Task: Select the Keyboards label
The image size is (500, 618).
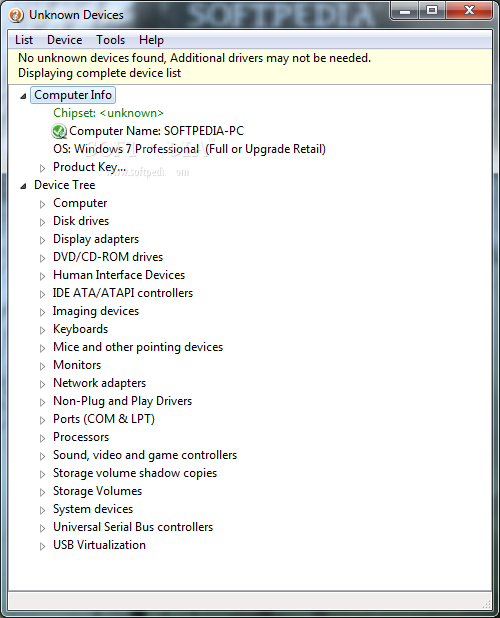Action: (80, 329)
